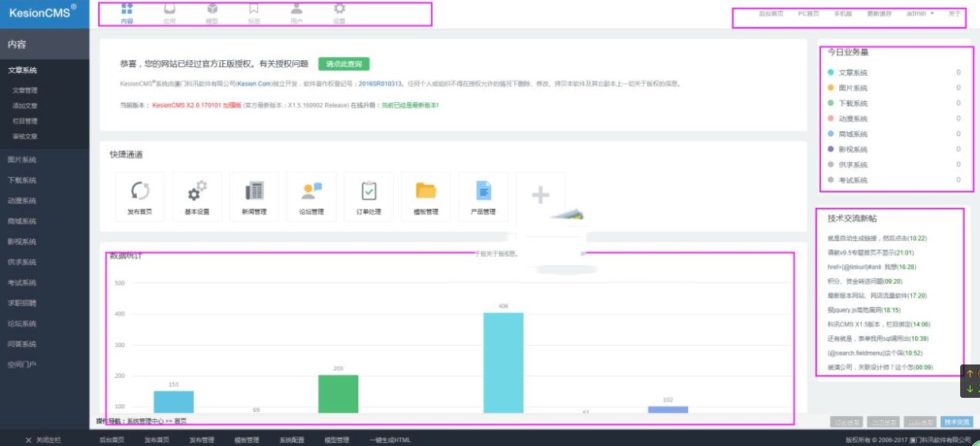The width and height of the screenshot is (980, 446).
Task: Collapse the 文章系统 sidebar section
Action: (23, 70)
